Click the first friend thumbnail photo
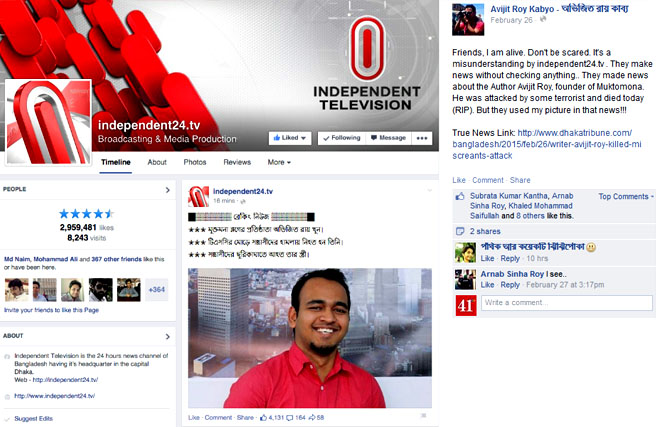 (x=16, y=290)
